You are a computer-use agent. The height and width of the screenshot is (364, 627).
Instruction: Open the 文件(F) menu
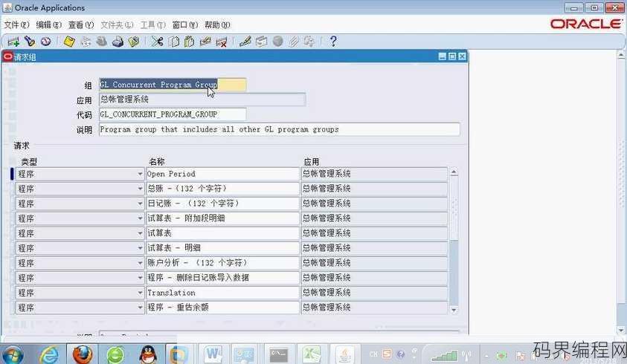point(17,25)
